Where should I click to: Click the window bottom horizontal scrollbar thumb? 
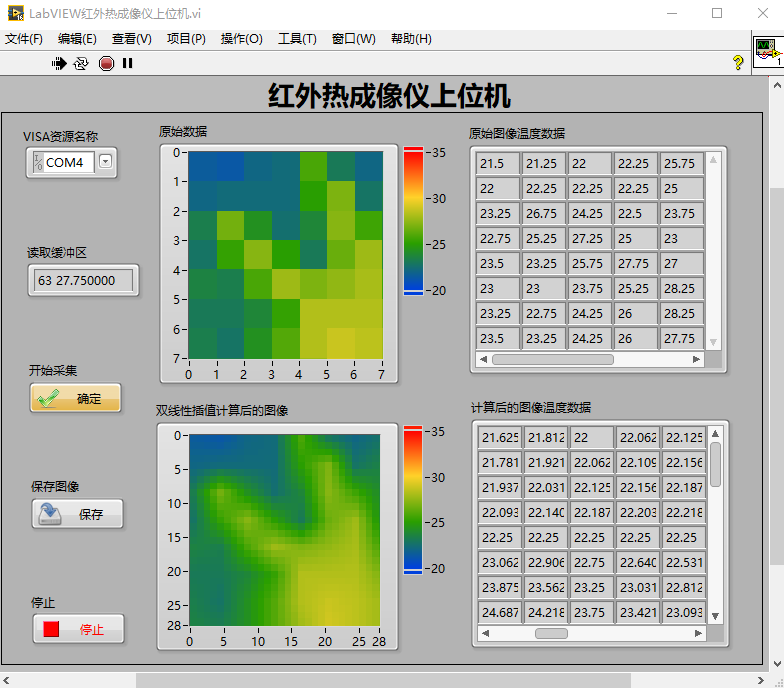point(383,680)
